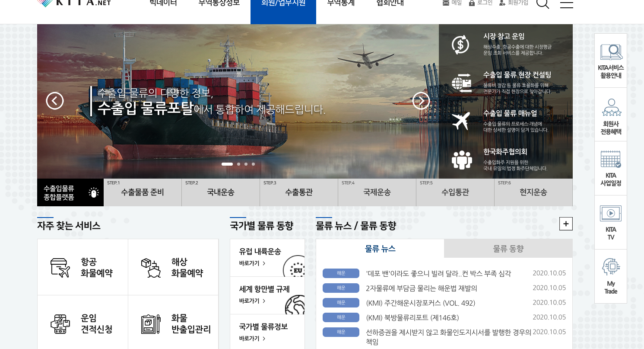The image size is (644, 349).
Task: Click the 자주 찾는 서비스 heading
Action: pyautogui.click(x=69, y=225)
